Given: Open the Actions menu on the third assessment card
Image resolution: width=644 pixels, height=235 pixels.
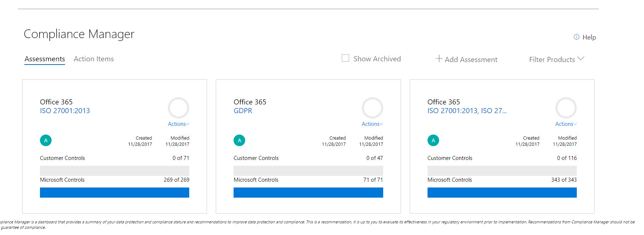Looking at the screenshot, I should click(x=566, y=124).
